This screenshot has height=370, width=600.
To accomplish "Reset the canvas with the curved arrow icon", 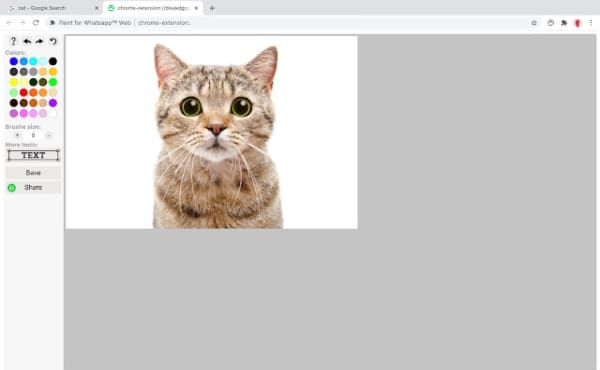I will tap(53, 41).
